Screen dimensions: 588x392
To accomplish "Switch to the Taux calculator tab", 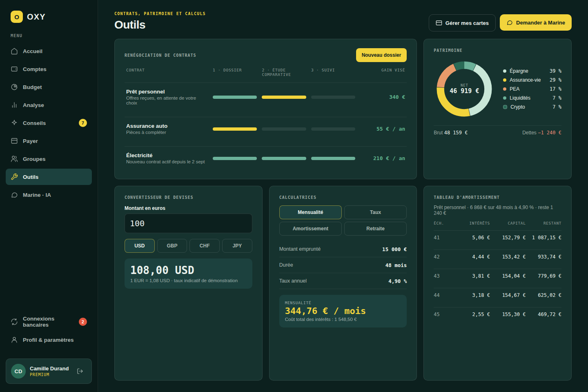I will [x=375, y=212].
